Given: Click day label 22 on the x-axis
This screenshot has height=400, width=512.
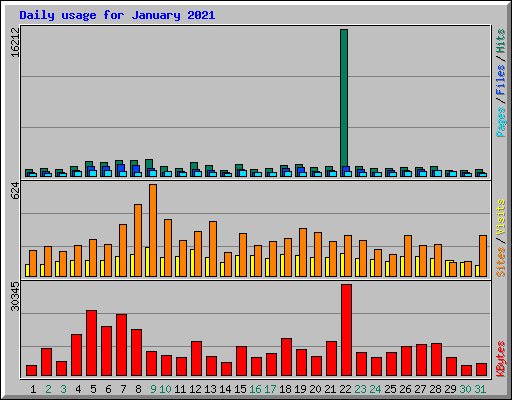Looking at the screenshot, I should [x=345, y=389].
